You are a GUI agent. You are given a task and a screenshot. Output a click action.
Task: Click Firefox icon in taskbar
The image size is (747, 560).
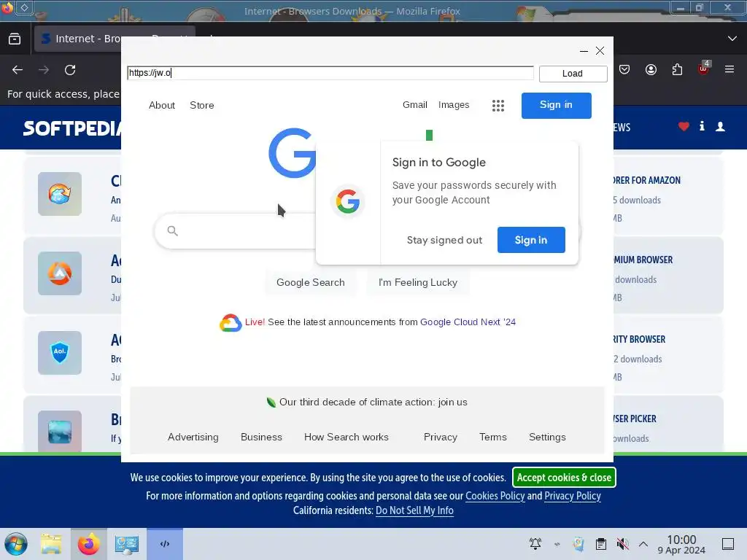pos(89,544)
